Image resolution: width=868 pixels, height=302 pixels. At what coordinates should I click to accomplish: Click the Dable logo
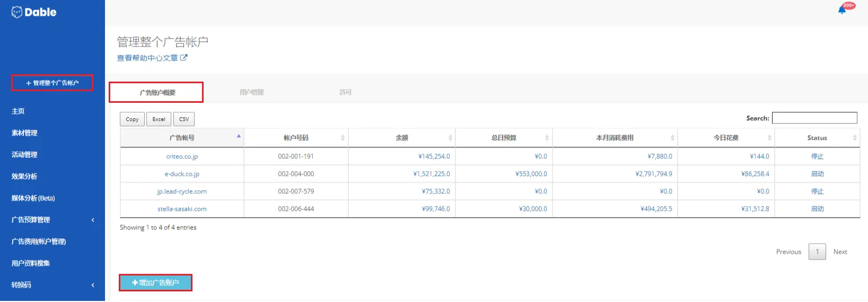tap(34, 12)
